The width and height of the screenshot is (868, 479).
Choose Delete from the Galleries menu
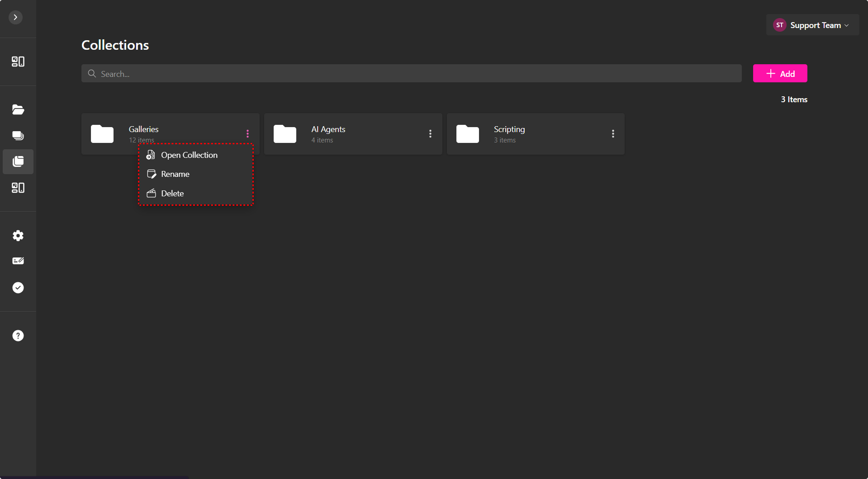172,194
